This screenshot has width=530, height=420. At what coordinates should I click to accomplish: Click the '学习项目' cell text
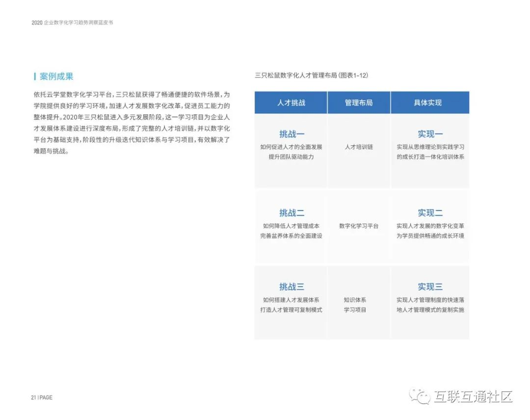[x=355, y=310]
